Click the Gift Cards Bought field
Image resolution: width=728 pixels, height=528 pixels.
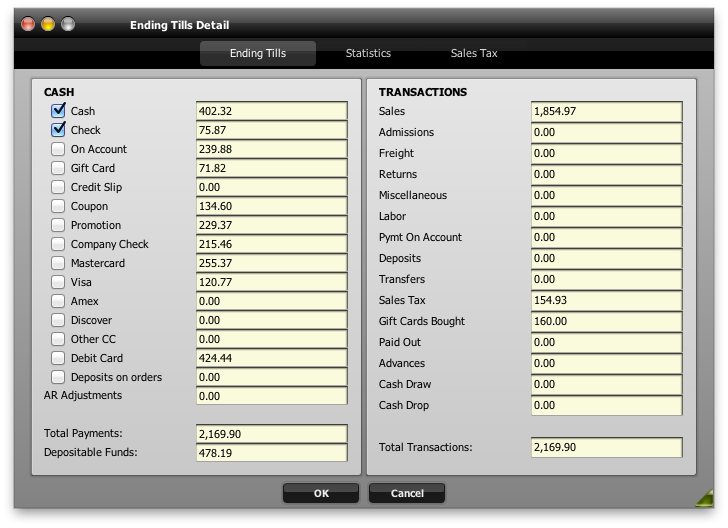[606, 321]
